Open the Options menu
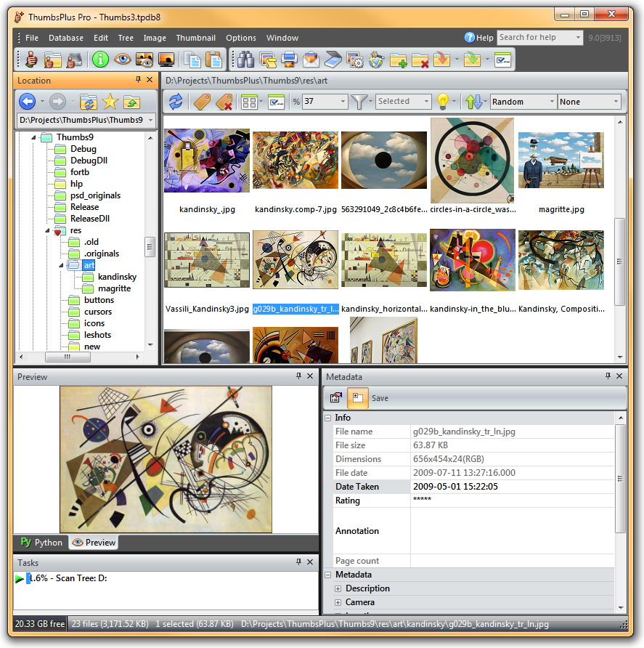 point(241,38)
